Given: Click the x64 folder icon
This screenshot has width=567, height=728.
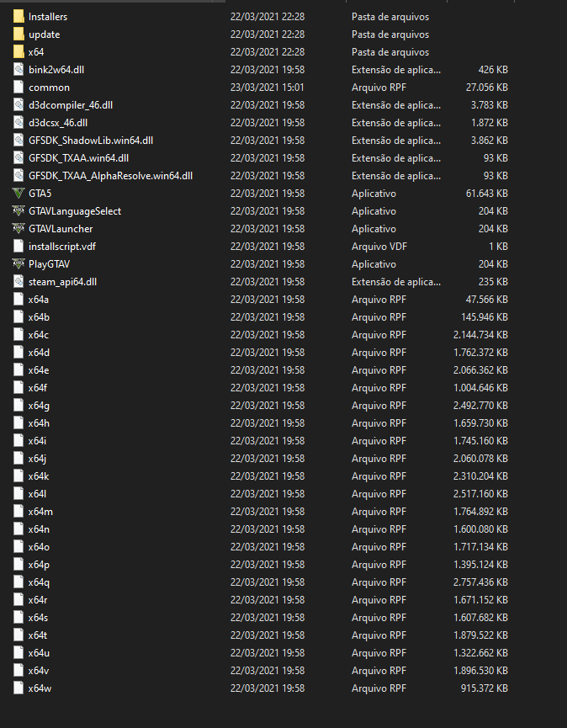Looking at the screenshot, I should [x=19, y=52].
